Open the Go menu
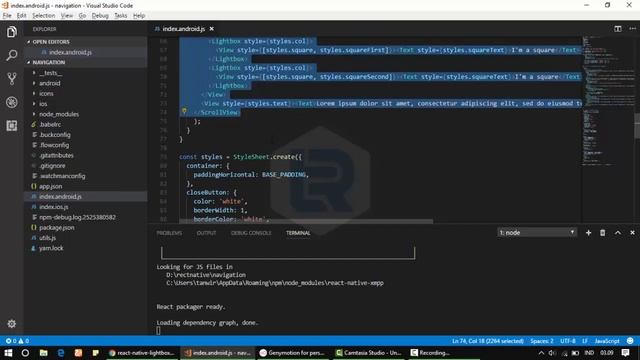Image resolution: width=640 pixels, height=360 pixels. [x=82, y=16]
